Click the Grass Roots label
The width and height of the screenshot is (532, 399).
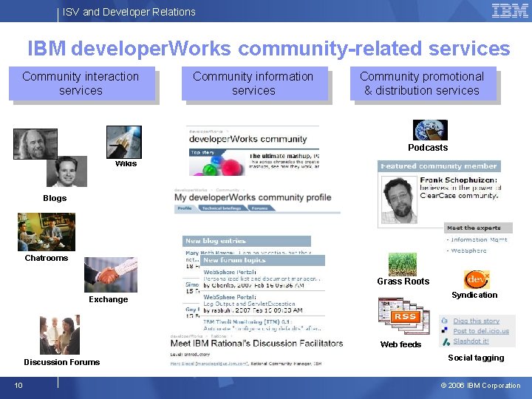[403, 282]
